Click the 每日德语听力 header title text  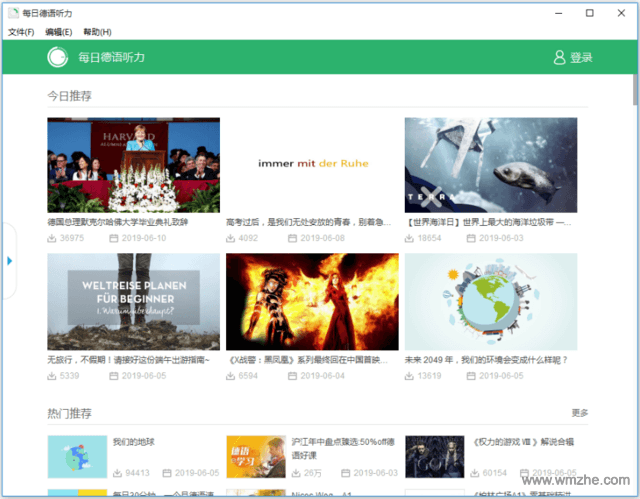point(111,58)
